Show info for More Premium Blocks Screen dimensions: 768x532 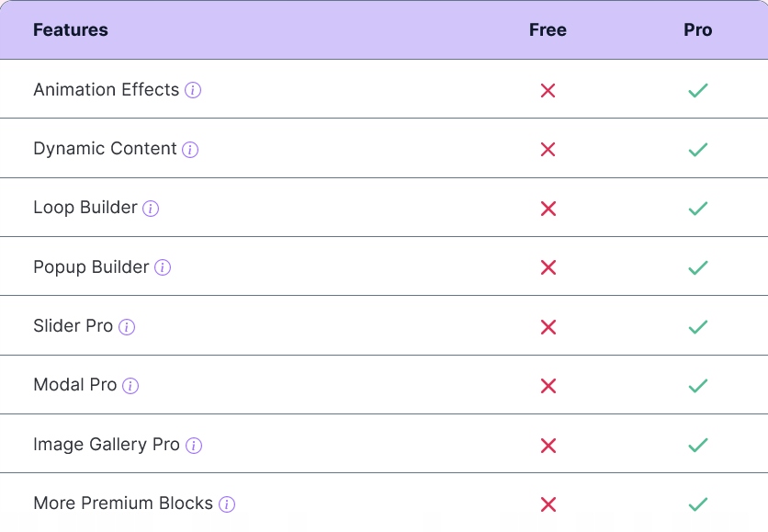(227, 504)
